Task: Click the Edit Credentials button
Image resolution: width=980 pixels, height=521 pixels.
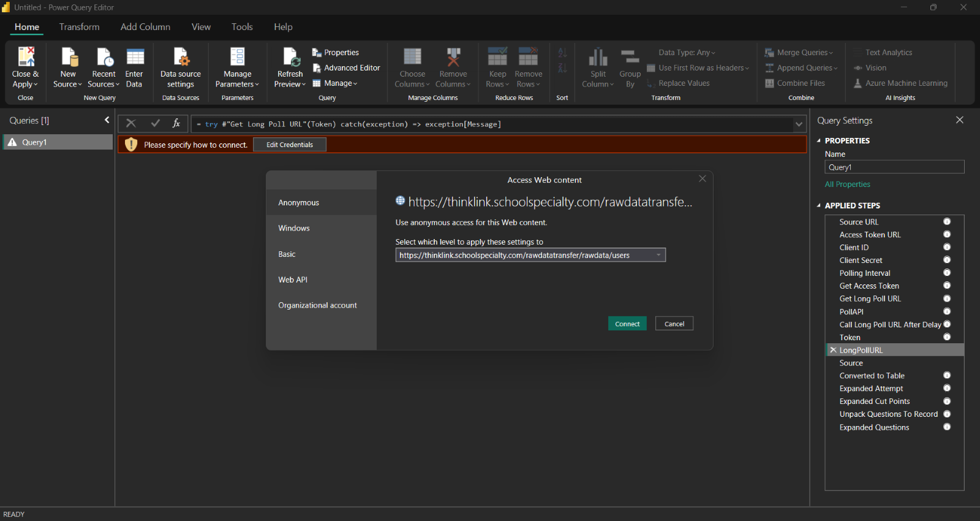Action: click(290, 145)
